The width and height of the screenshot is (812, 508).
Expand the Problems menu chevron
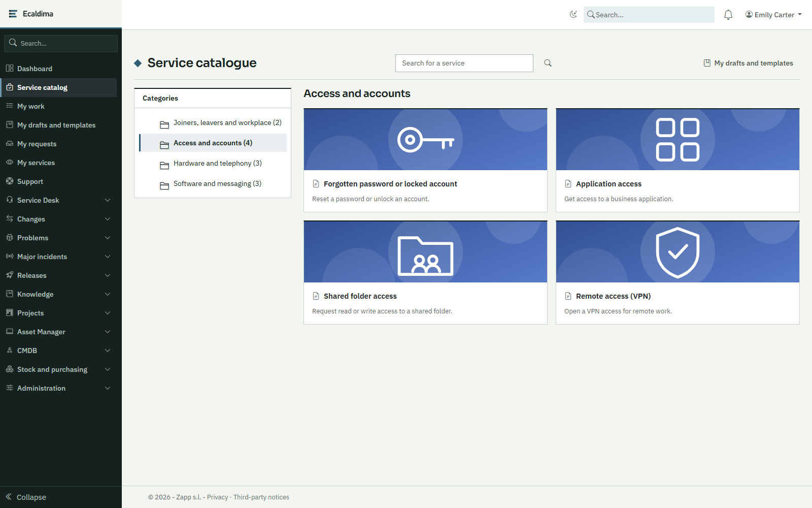(x=108, y=238)
